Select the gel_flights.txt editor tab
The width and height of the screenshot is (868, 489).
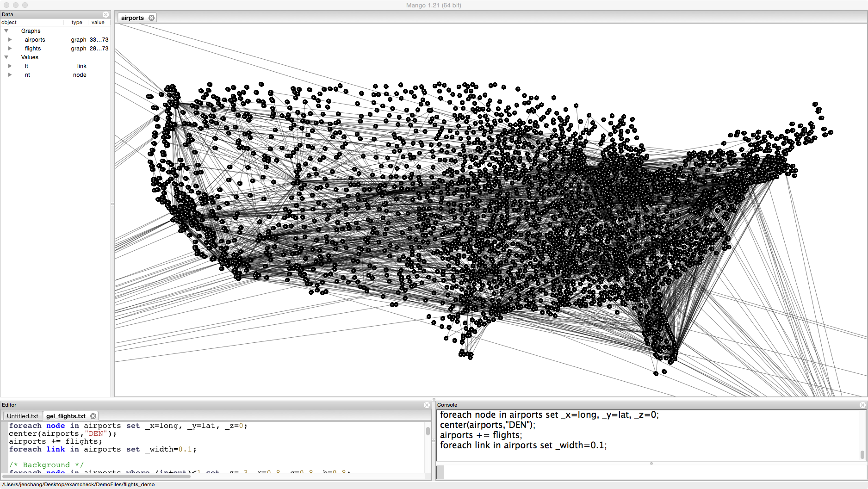66,416
